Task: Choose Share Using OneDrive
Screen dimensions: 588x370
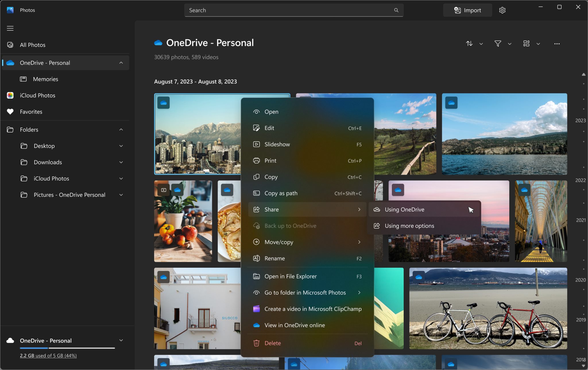Action: [x=405, y=209]
